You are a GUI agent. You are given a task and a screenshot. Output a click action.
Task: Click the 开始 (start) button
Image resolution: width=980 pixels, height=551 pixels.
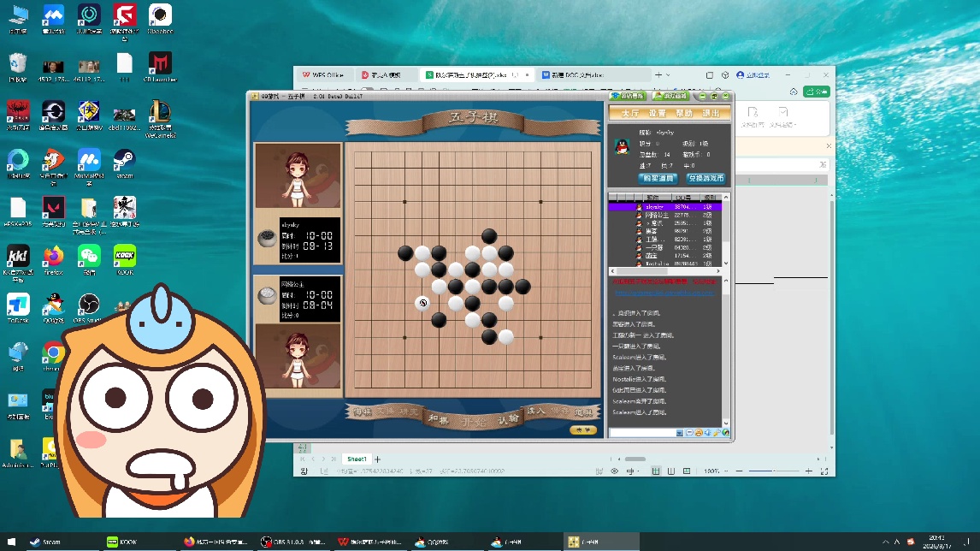pyautogui.click(x=473, y=422)
